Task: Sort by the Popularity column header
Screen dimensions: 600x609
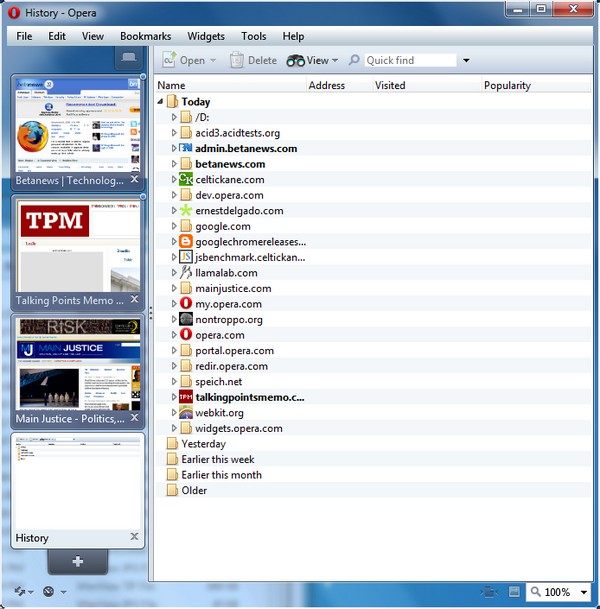Action: [536, 85]
